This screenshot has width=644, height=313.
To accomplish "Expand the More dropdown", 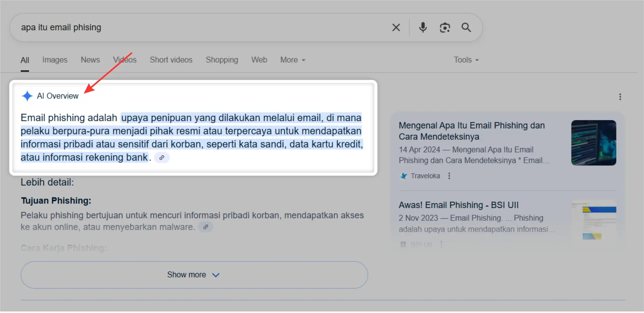I will (x=293, y=60).
